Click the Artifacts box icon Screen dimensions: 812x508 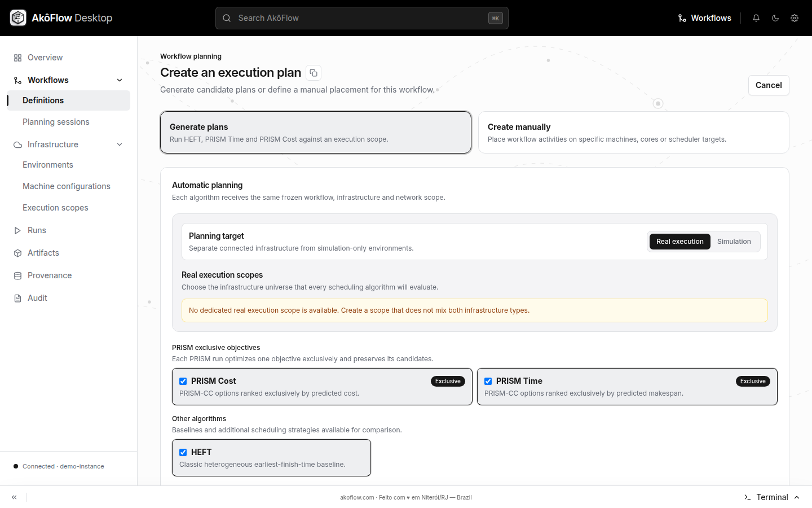[17, 253]
